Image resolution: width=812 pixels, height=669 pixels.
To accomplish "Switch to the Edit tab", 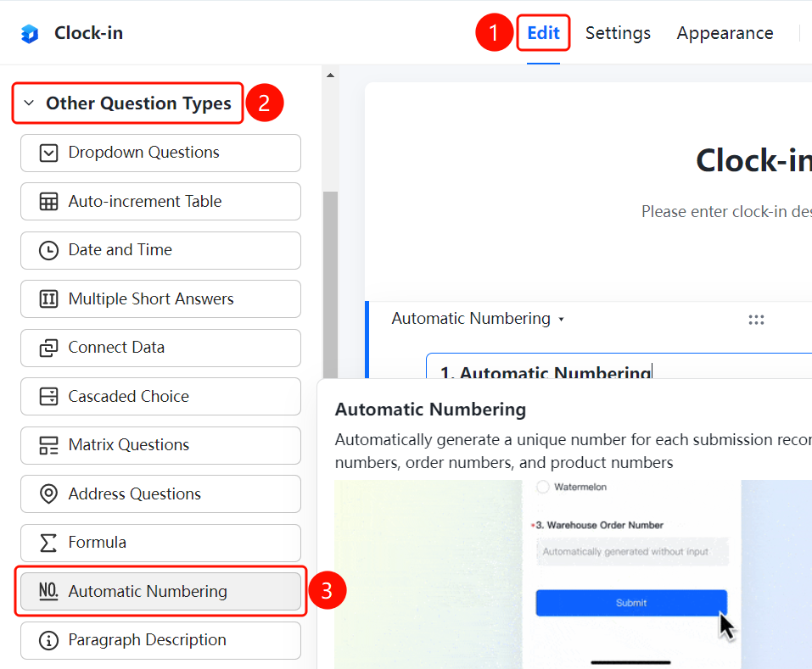I will point(543,33).
